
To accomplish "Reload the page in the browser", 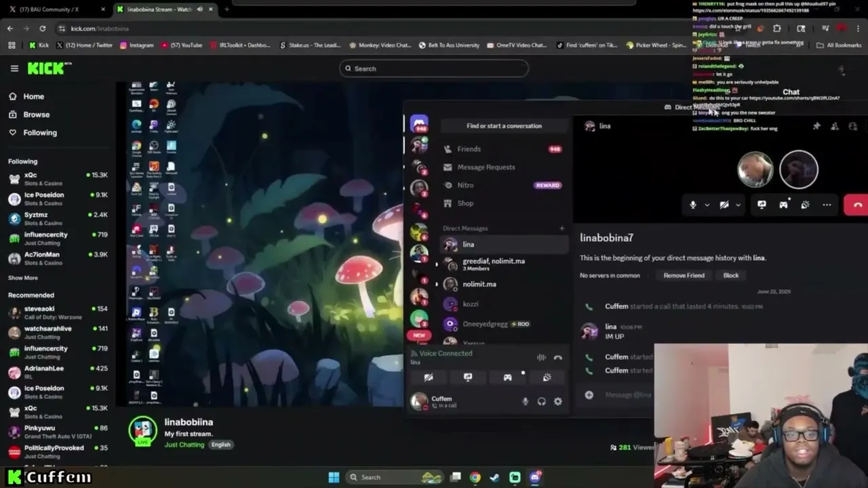I will [42, 28].
